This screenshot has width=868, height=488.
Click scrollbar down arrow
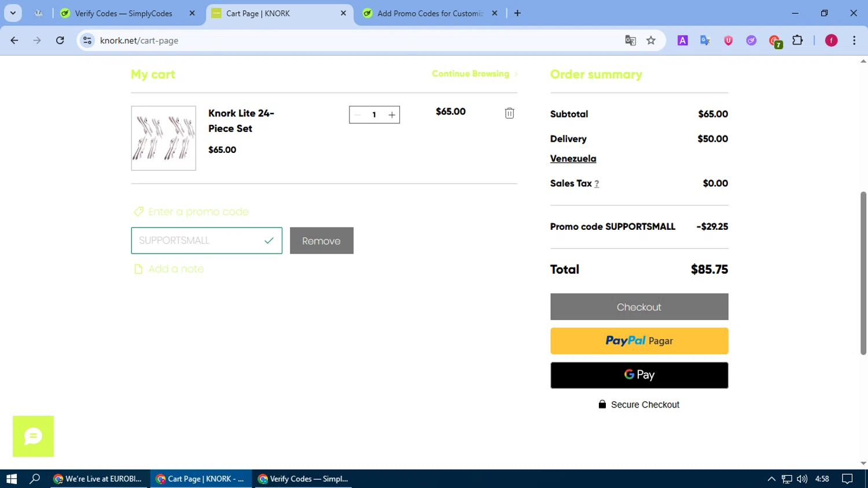pyautogui.click(x=863, y=464)
